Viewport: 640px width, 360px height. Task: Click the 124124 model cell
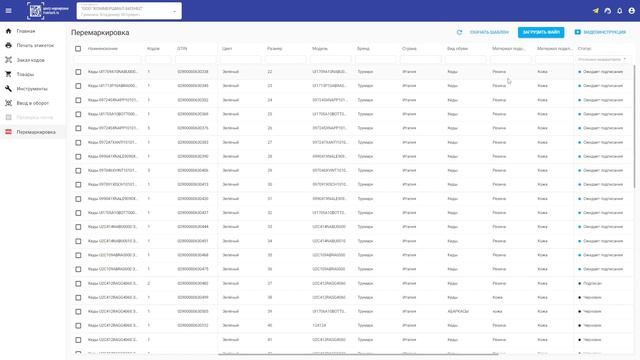[x=319, y=326]
